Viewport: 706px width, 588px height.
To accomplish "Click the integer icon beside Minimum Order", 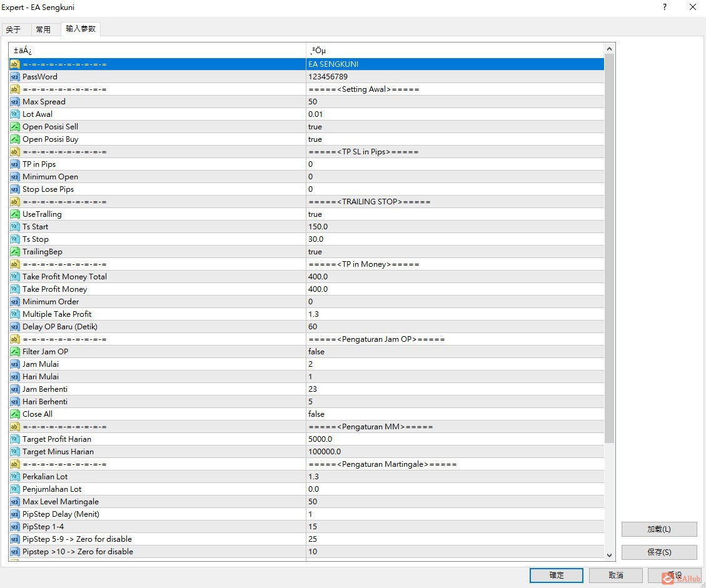I will (15, 302).
